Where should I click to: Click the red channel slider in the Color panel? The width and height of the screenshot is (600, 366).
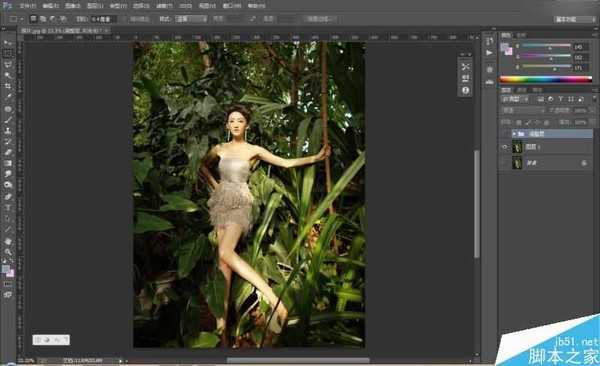click(546, 46)
